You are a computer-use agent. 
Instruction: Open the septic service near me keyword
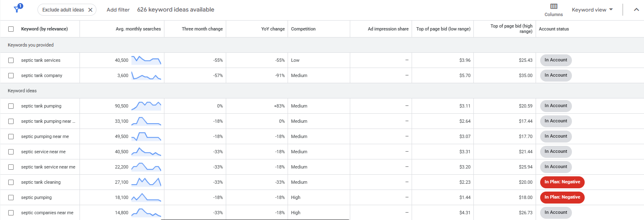43,152
